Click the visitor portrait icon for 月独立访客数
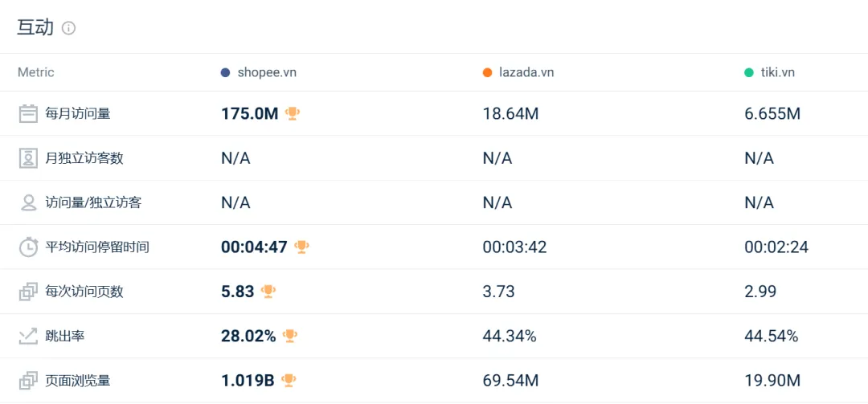The width and height of the screenshot is (868, 404). [28, 158]
